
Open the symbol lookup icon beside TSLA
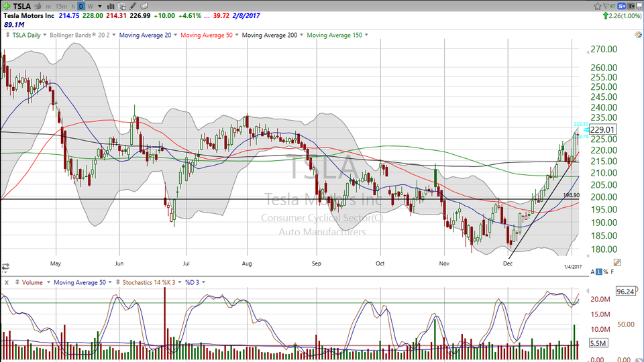click(x=38, y=6)
